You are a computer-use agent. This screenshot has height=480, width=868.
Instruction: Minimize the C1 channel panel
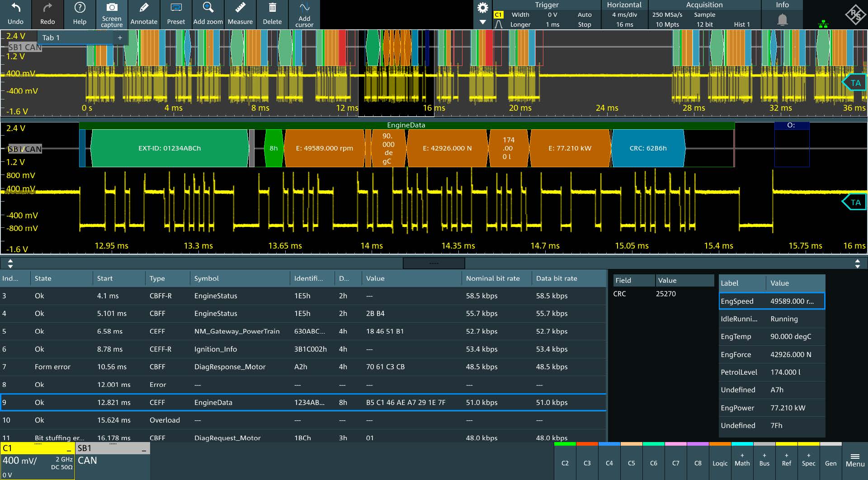(x=69, y=450)
